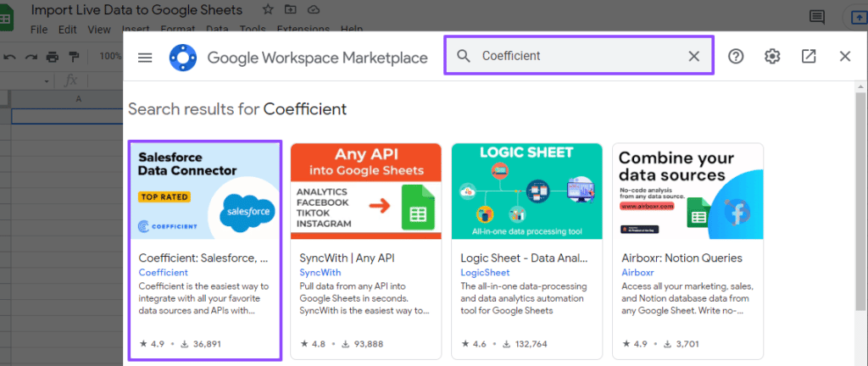Click the print icon in toolbar
This screenshot has width=868, height=366.
(x=53, y=57)
